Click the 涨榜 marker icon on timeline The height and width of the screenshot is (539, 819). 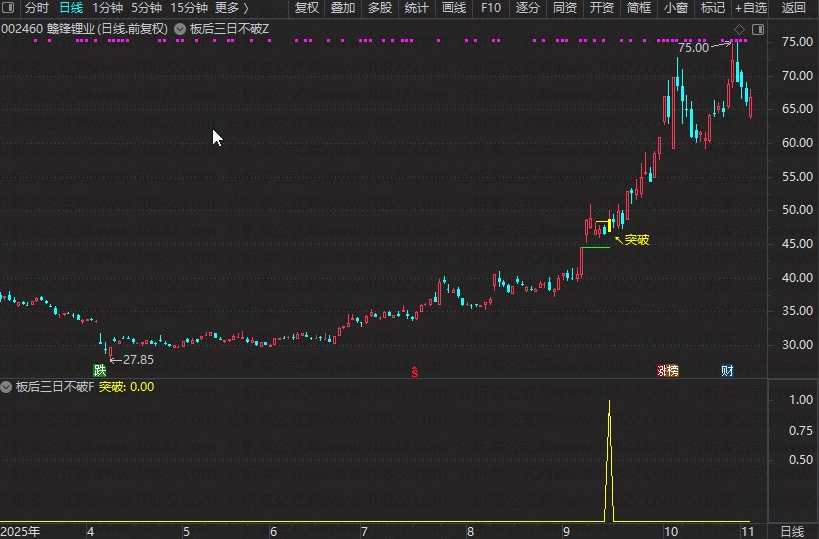point(667,371)
